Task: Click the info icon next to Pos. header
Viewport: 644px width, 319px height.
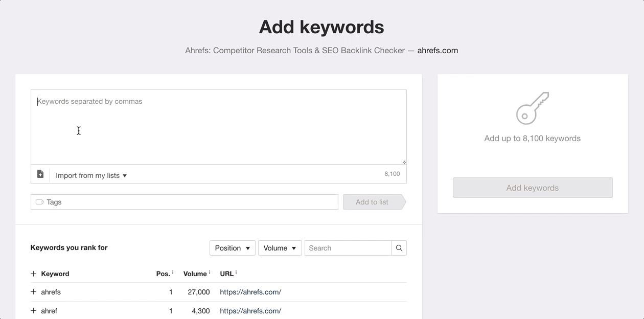Action: click(173, 271)
